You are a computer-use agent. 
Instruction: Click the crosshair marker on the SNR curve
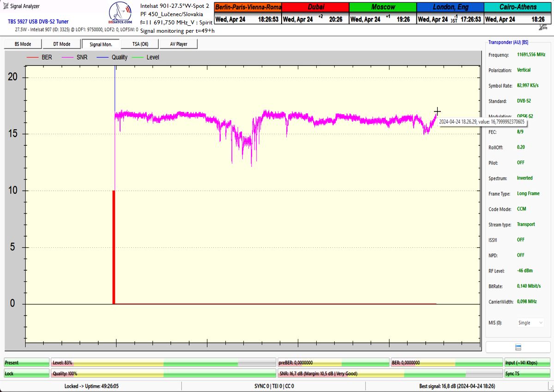pyautogui.click(x=437, y=111)
